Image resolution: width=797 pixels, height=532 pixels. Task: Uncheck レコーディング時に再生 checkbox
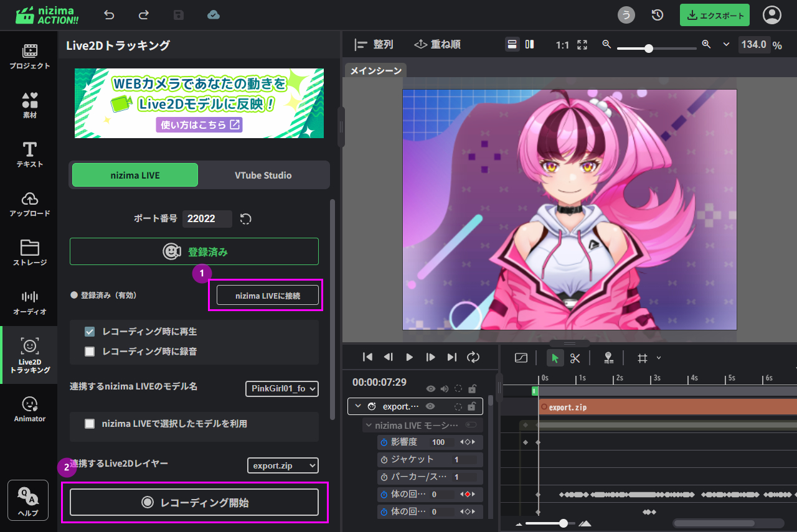90,332
